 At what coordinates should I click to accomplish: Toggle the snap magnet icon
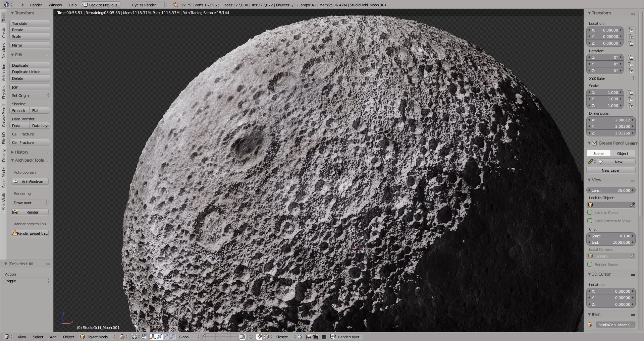[259, 337]
